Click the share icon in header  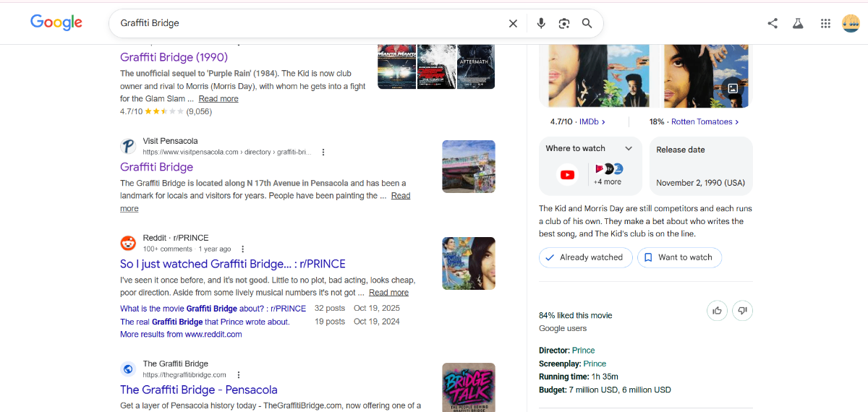point(773,23)
